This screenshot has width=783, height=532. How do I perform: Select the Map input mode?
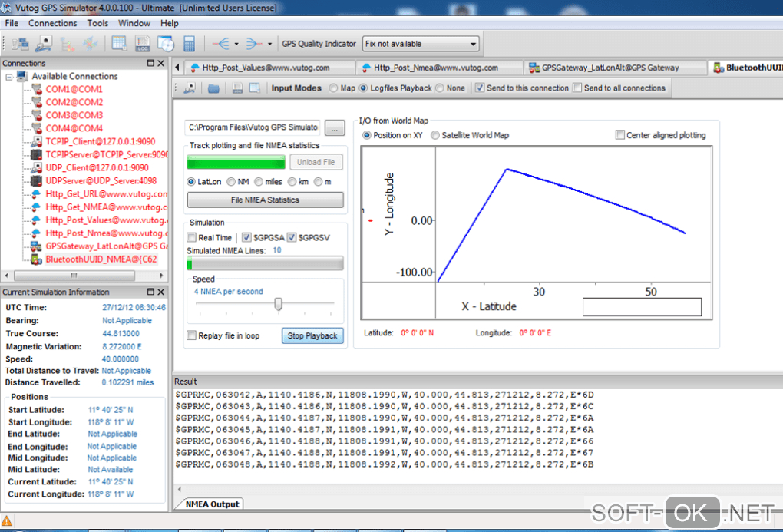coord(333,88)
